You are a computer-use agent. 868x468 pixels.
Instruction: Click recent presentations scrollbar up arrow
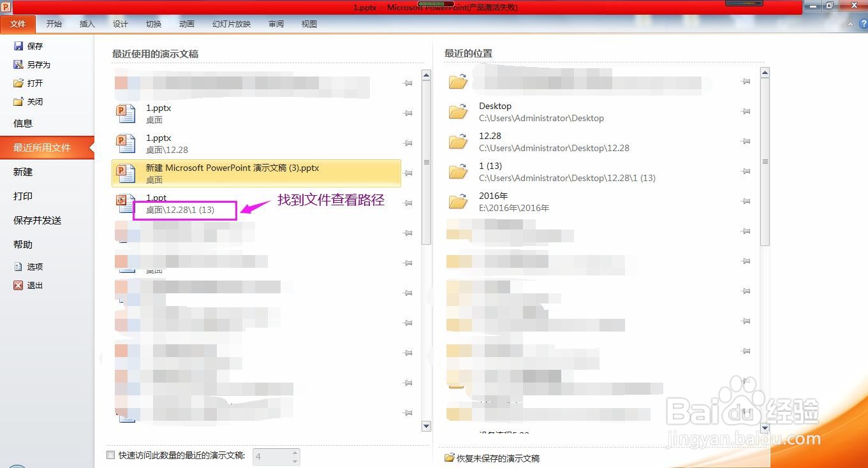[427, 75]
